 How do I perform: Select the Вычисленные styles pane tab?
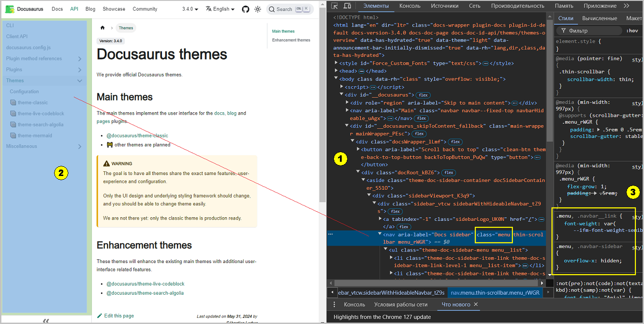pos(600,18)
